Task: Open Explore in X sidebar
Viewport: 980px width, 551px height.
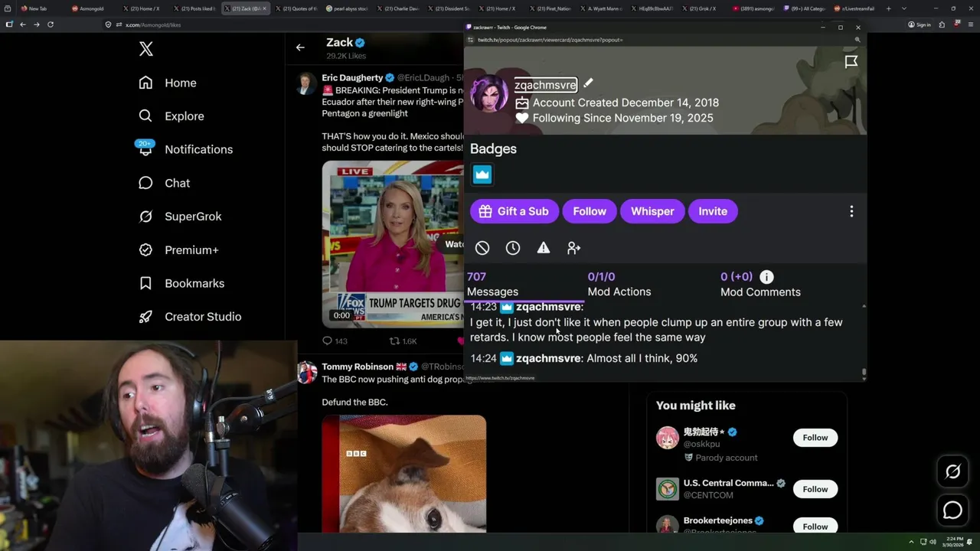Action: click(171, 116)
